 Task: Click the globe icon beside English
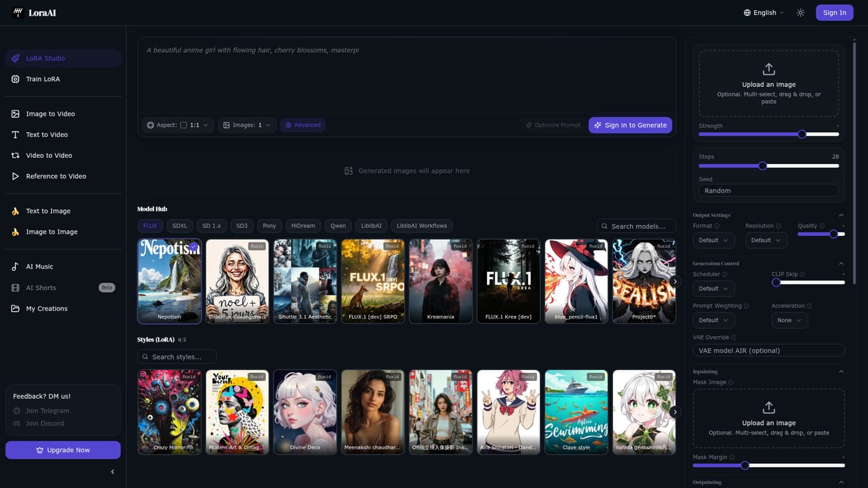(747, 12)
